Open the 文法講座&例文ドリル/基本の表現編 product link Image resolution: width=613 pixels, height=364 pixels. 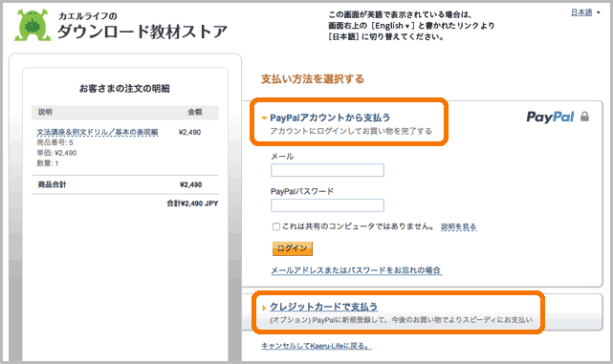coord(98,132)
